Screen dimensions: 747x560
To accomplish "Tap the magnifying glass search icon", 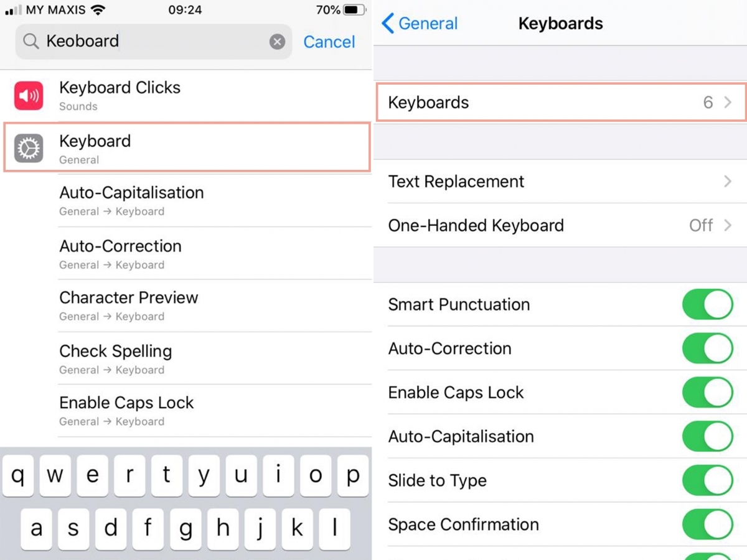I will coord(31,42).
